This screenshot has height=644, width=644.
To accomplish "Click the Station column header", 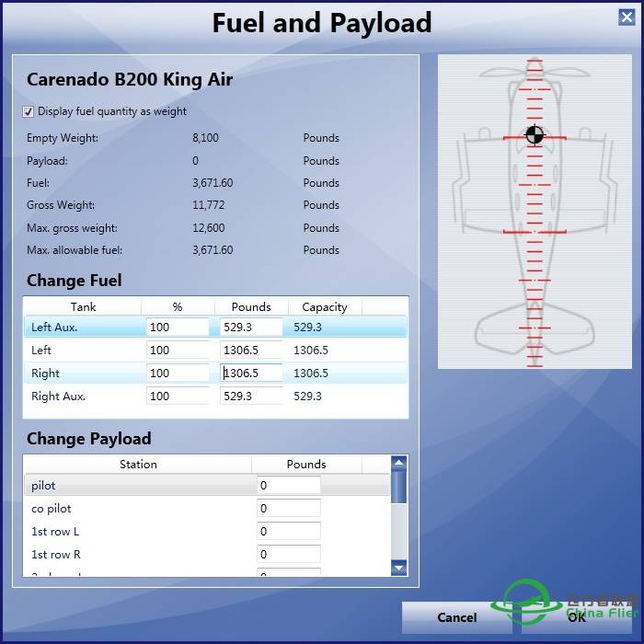I will click(138, 465).
